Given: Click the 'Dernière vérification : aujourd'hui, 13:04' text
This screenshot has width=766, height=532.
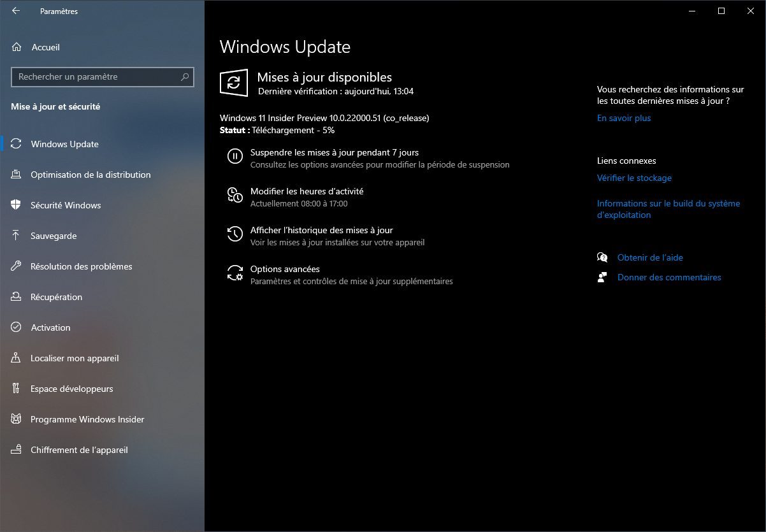Looking at the screenshot, I should [336, 91].
